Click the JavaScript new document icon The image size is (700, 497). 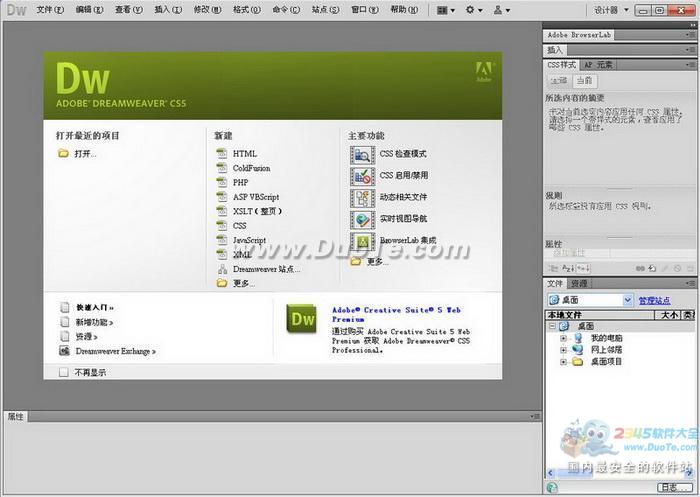point(222,240)
